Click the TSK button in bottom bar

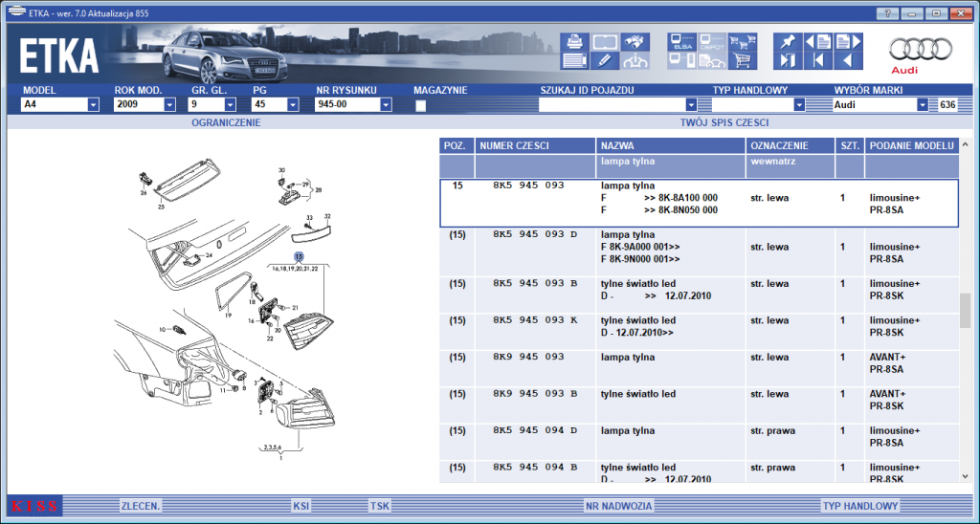coord(379,506)
